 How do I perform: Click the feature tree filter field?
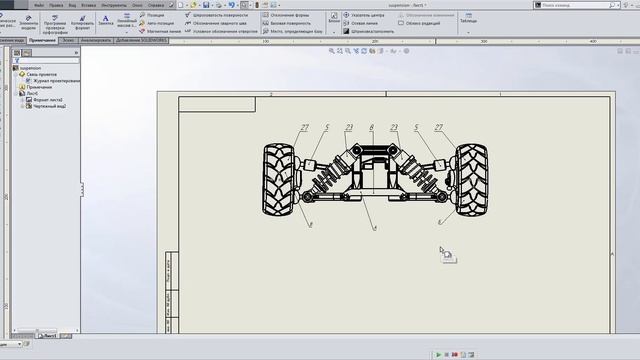click(46, 61)
